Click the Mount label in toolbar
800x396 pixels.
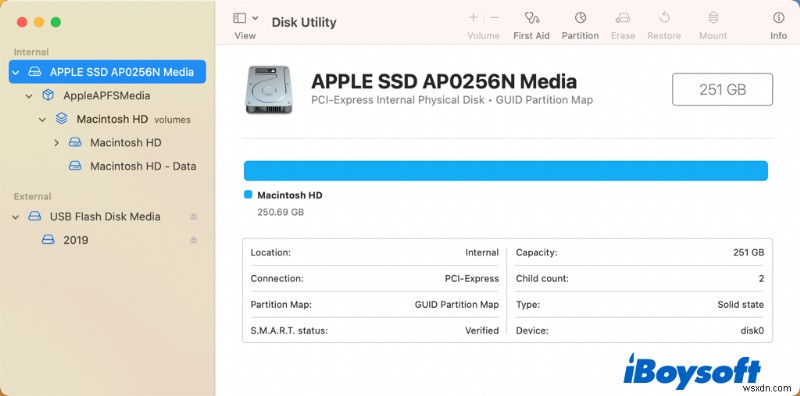point(713,36)
